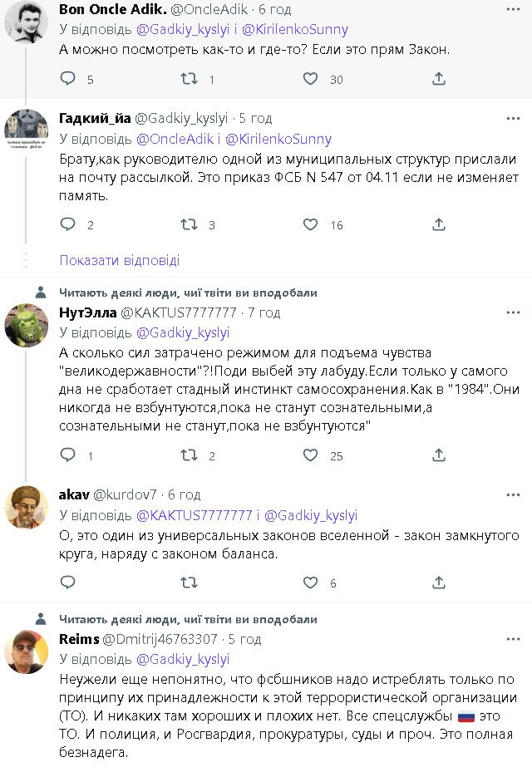Retweet Гадкий_йа's tweet

190,225
